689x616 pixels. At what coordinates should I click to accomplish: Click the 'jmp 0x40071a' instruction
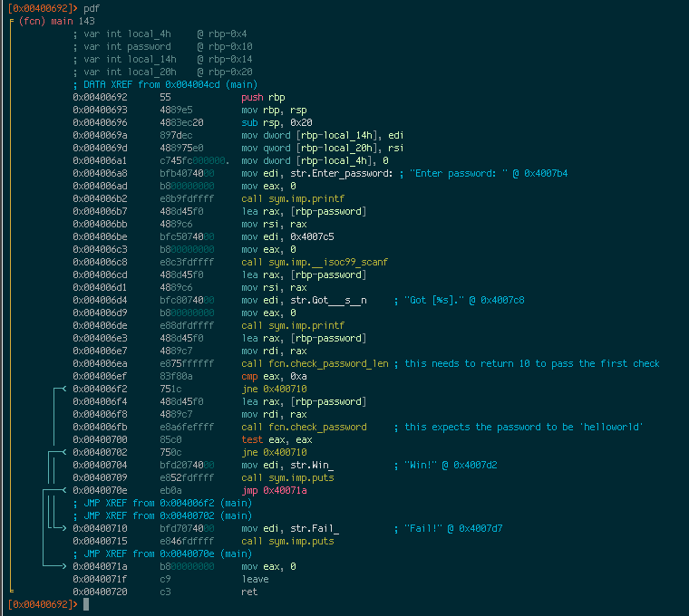[274, 491]
